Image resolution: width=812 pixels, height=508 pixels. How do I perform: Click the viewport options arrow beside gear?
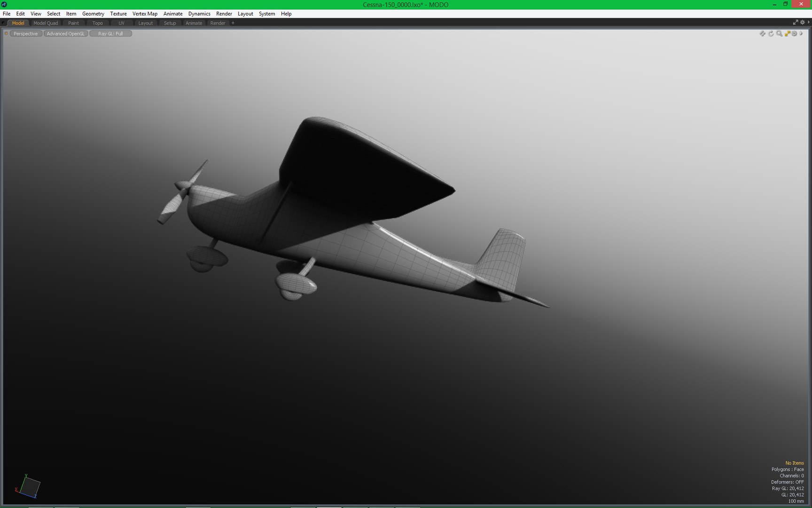pyautogui.click(x=801, y=33)
